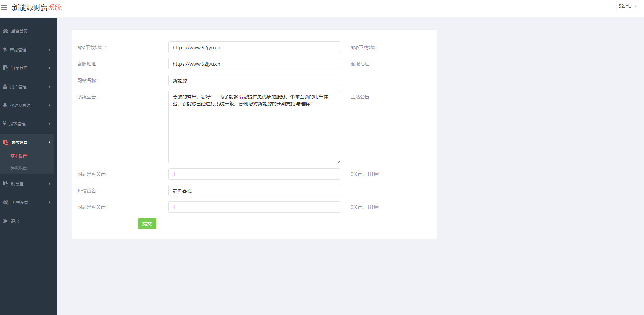
Task: Click the hamburger menu icon in header
Action: pyautogui.click(x=4, y=7)
